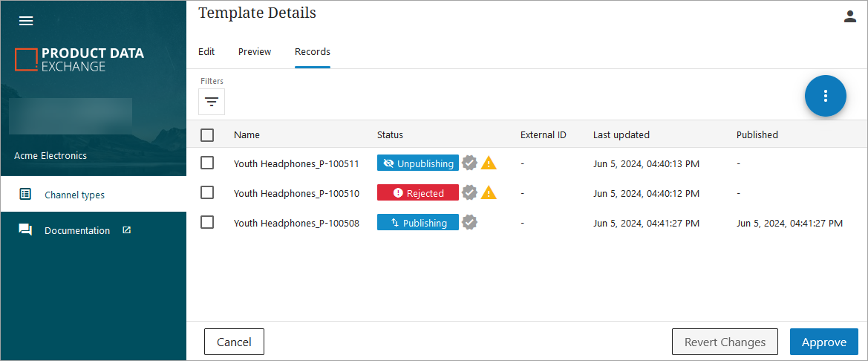The image size is (868, 361).
Task: Click the Product Data Exchange logo
Action: [x=79, y=59]
